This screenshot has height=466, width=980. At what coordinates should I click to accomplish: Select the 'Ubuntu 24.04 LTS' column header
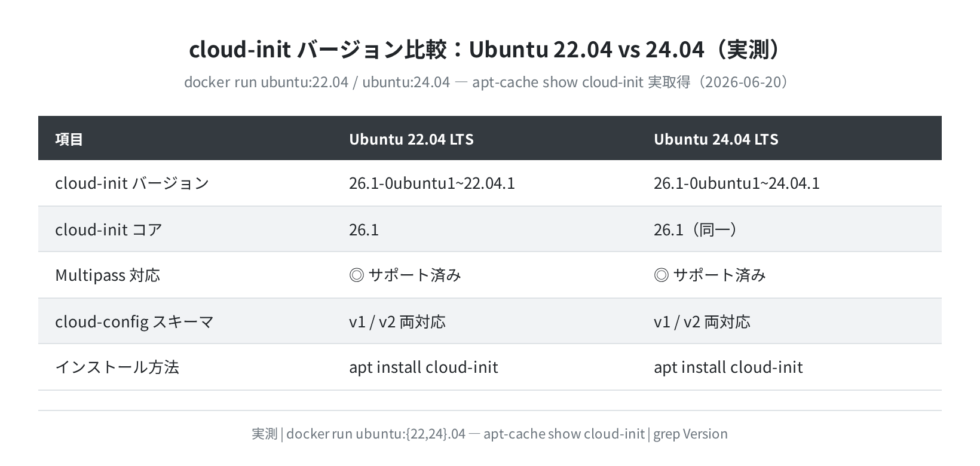click(716, 139)
